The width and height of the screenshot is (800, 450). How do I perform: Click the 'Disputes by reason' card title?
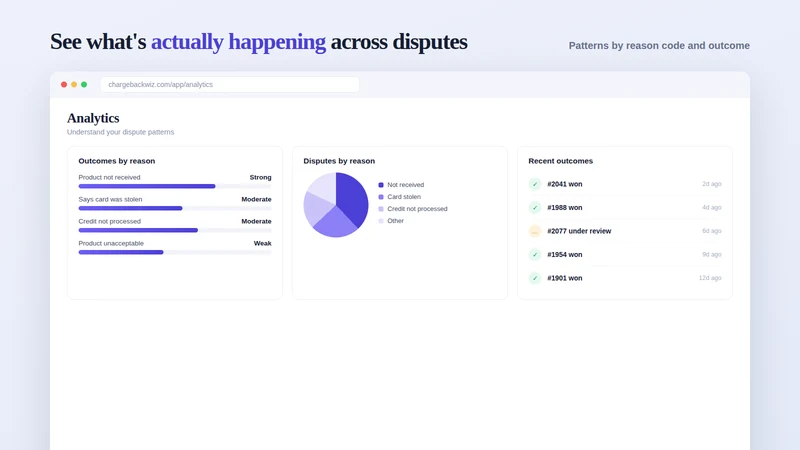(x=339, y=161)
